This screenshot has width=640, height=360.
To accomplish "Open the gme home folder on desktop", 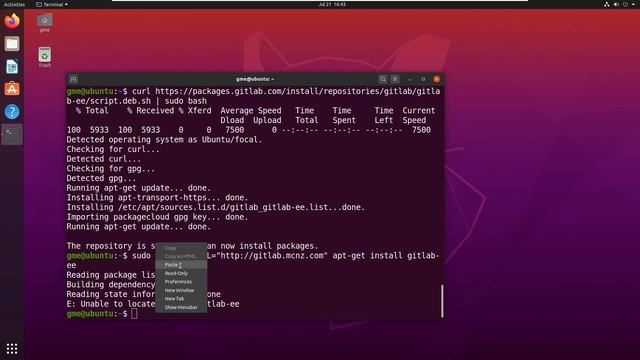I will [x=44, y=22].
